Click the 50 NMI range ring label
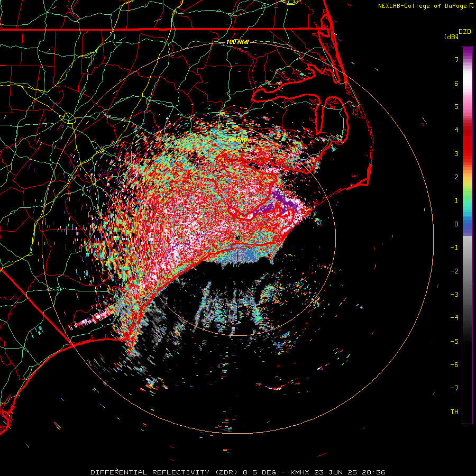This screenshot has width=476, height=476. [x=237, y=140]
